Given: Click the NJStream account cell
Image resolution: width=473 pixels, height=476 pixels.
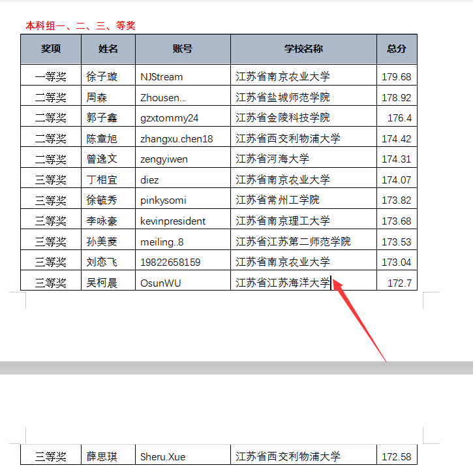Looking at the screenshot, I should click(162, 77).
